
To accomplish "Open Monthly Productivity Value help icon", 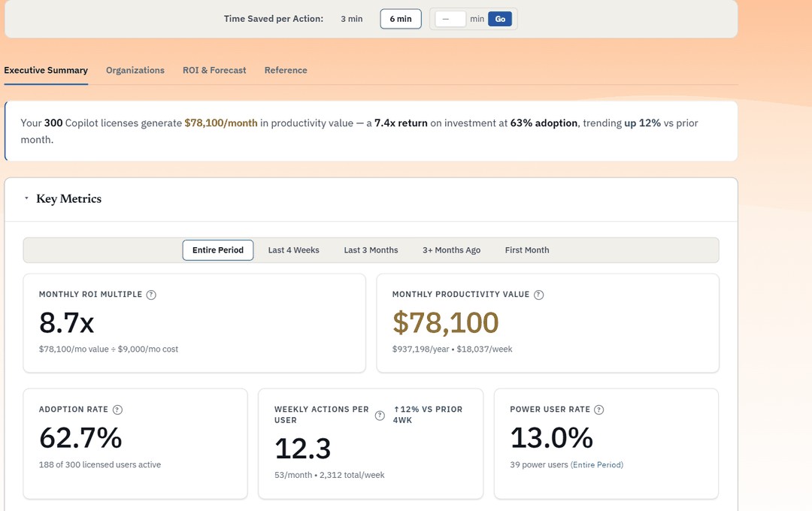I will click(x=538, y=295).
